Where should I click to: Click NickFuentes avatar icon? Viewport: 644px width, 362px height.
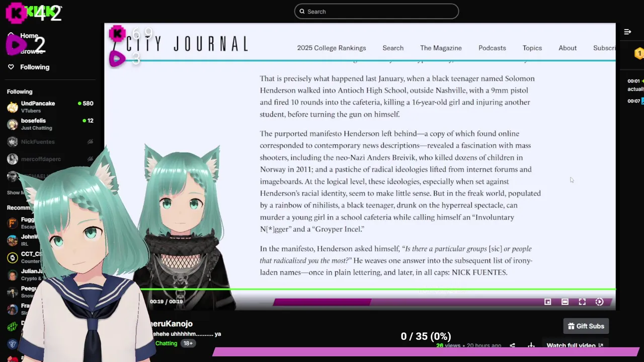point(13,142)
